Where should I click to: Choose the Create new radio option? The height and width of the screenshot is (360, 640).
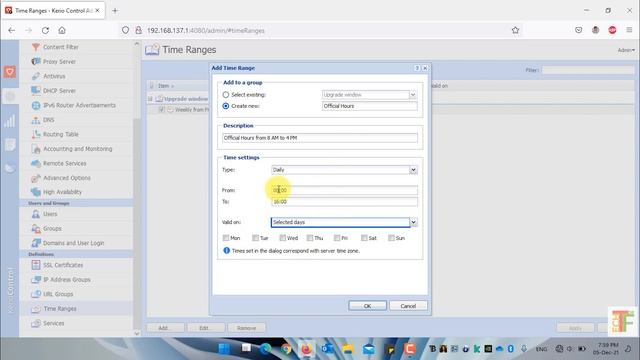226,106
